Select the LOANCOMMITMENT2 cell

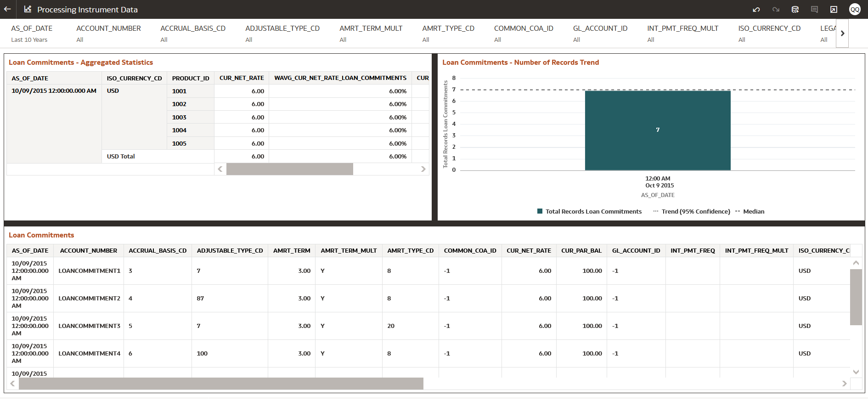pyautogui.click(x=89, y=299)
